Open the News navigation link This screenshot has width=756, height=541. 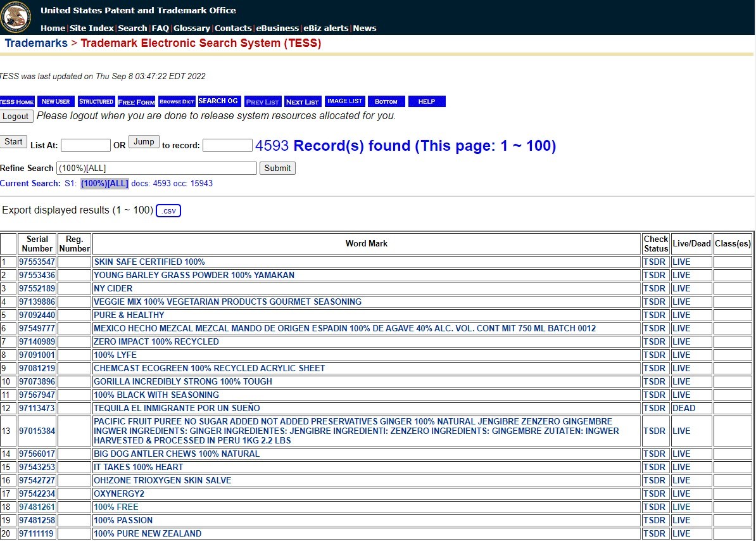[x=365, y=28]
